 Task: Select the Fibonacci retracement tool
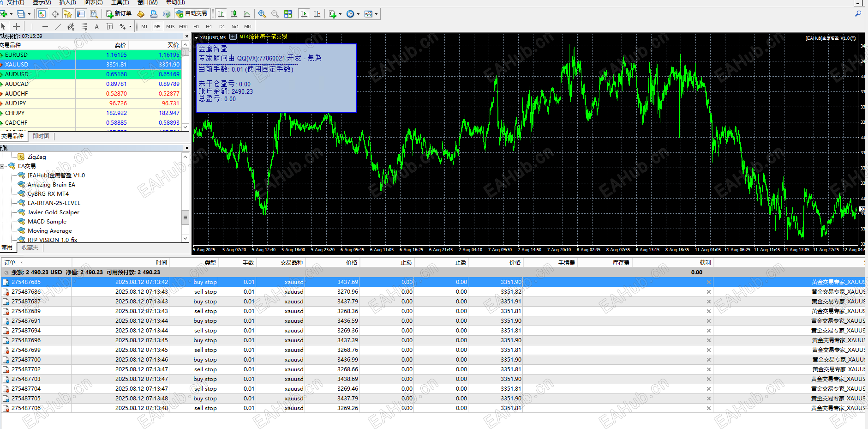tap(84, 26)
